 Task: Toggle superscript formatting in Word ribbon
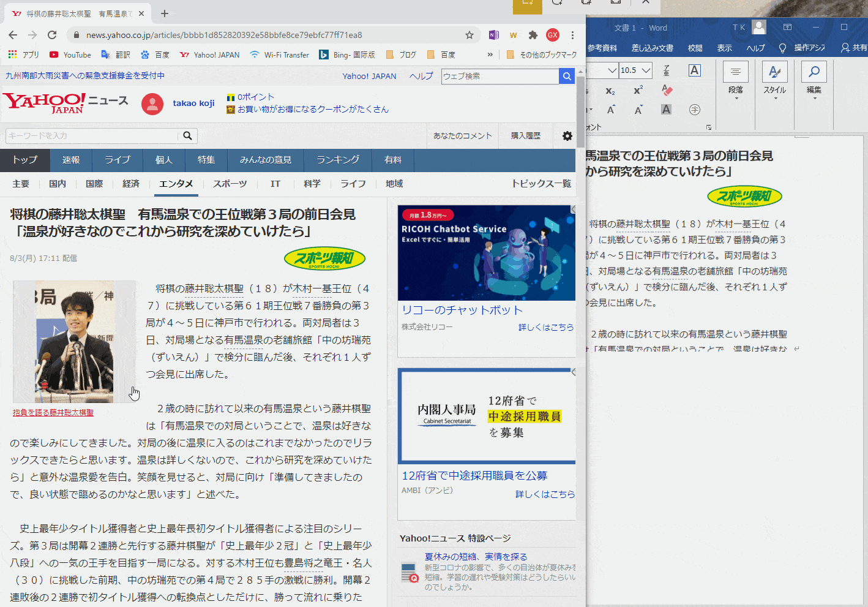(x=638, y=89)
